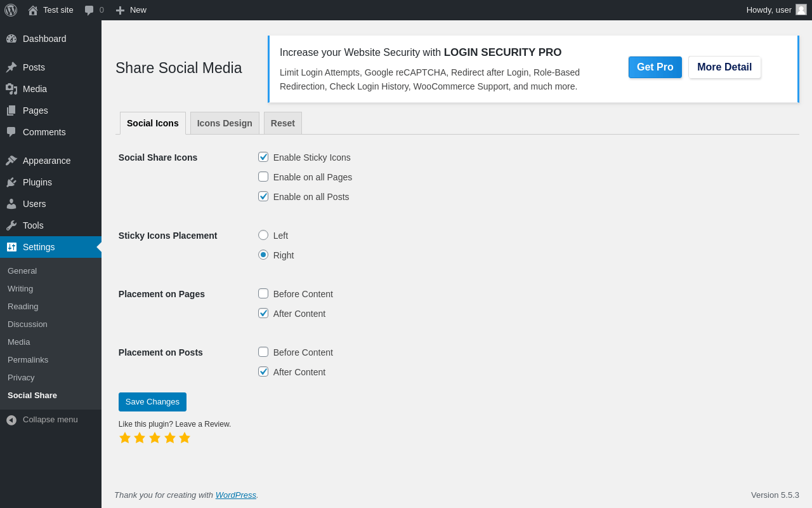Click the plus New content icon
The width and height of the screenshot is (812, 508).
[120, 10]
